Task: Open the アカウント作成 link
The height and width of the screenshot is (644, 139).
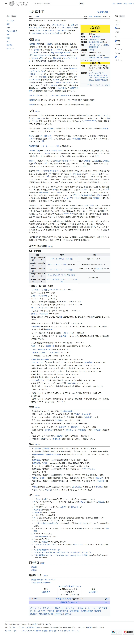Action: click(122, 4)
